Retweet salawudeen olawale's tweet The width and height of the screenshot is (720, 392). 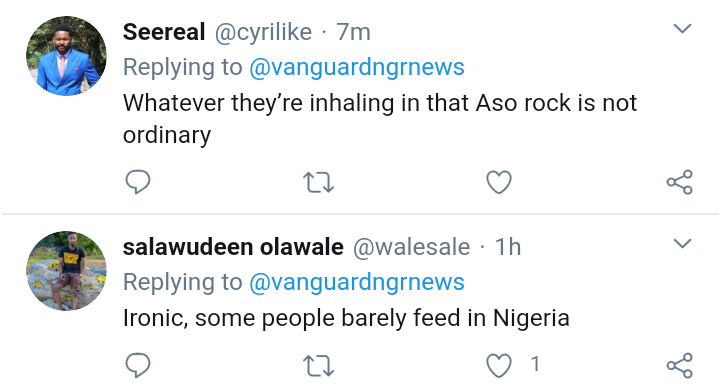pyautogui.click(x=319, y=366)
